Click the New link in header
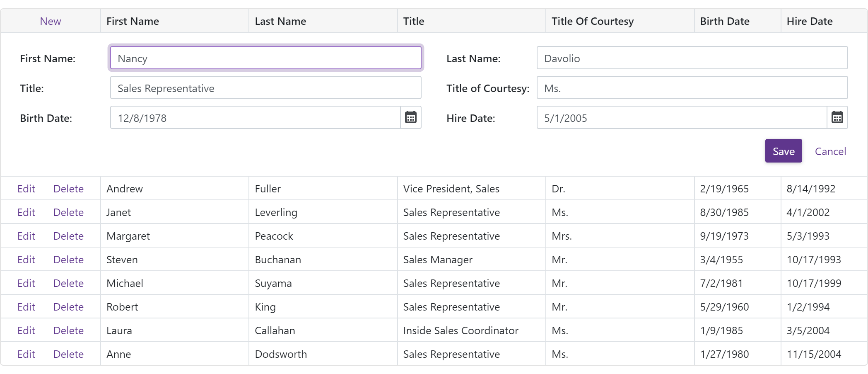 [x=51, y=21]
